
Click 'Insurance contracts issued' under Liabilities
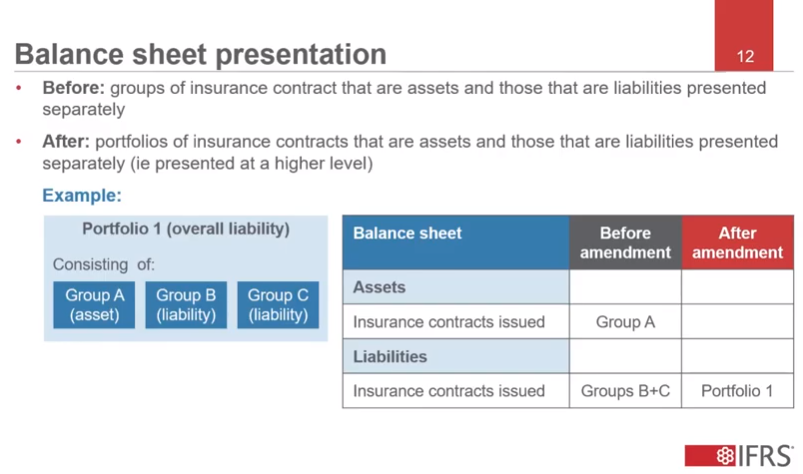coord(449,391)
